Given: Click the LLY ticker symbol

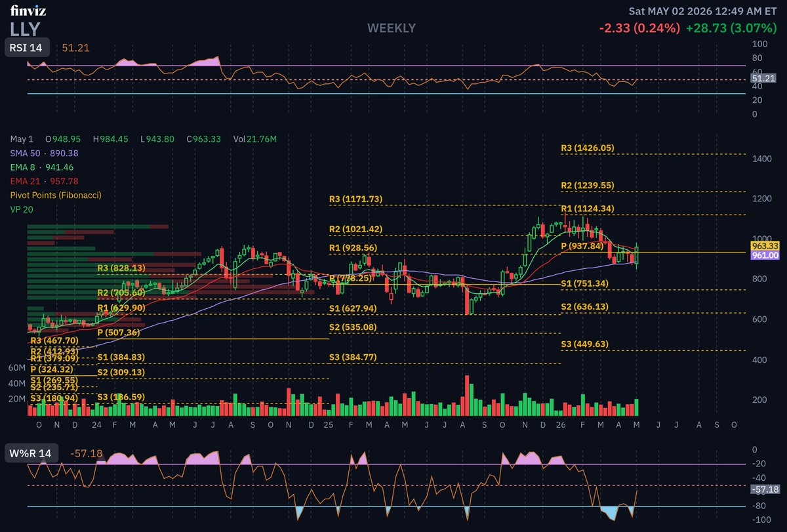Looking at the screenshot, I should tap(26, 29).
